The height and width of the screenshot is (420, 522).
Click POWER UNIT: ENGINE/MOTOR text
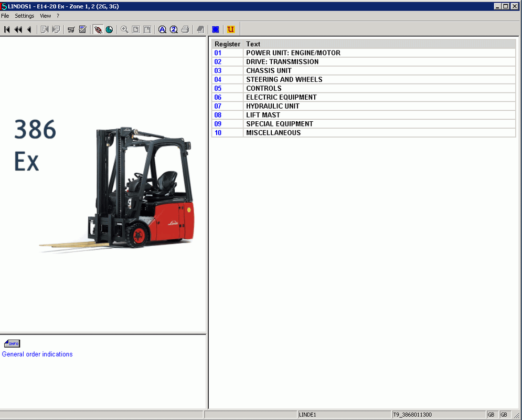(293, 53)
